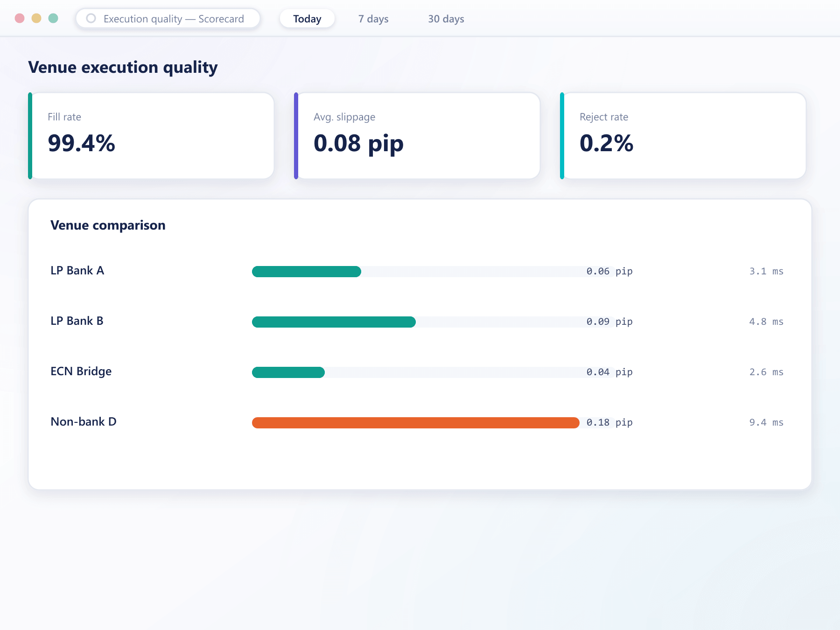
Task: Click the Venue comparison heading
Action: [x=108, y=225]
